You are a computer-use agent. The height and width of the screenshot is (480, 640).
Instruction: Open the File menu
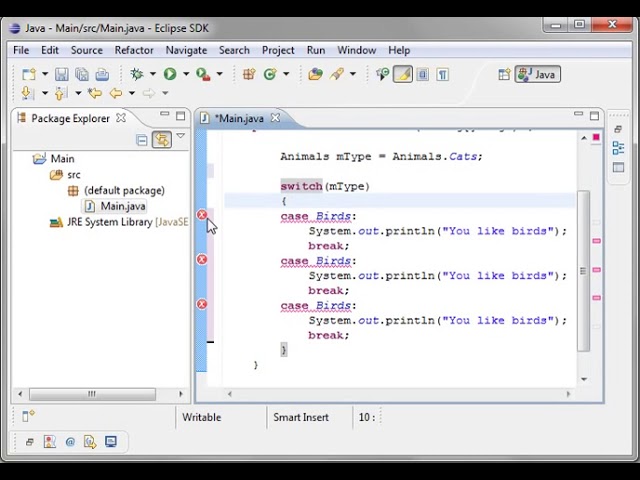(21, 50)
